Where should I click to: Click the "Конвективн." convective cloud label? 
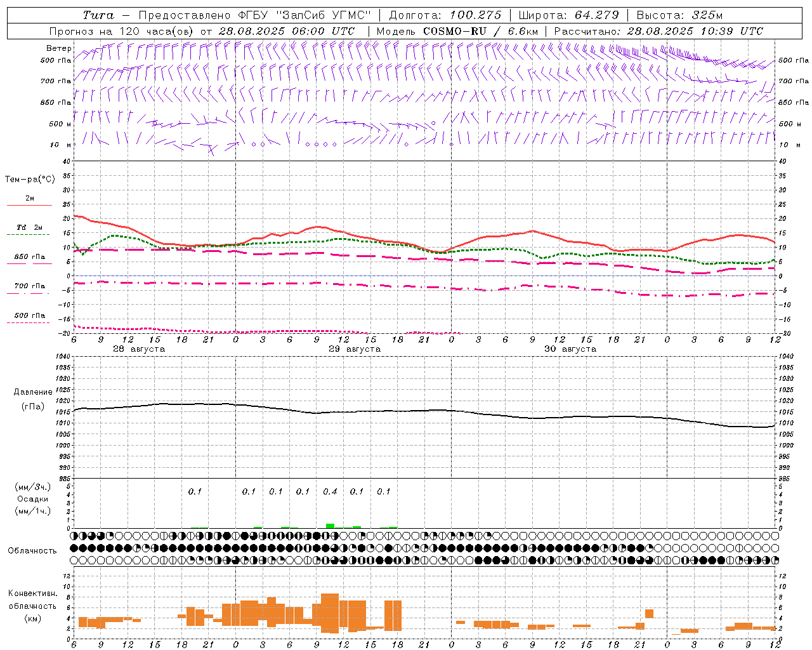click(33, 594)
